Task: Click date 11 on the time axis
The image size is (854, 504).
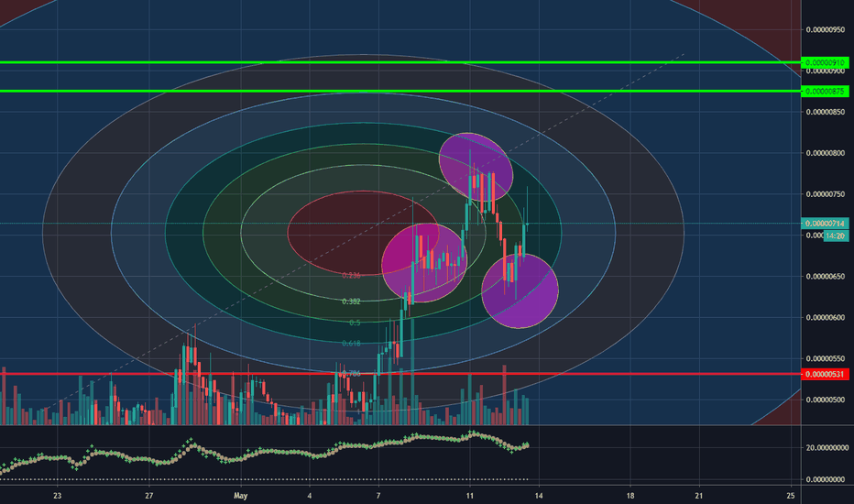Action: (469, 496)
